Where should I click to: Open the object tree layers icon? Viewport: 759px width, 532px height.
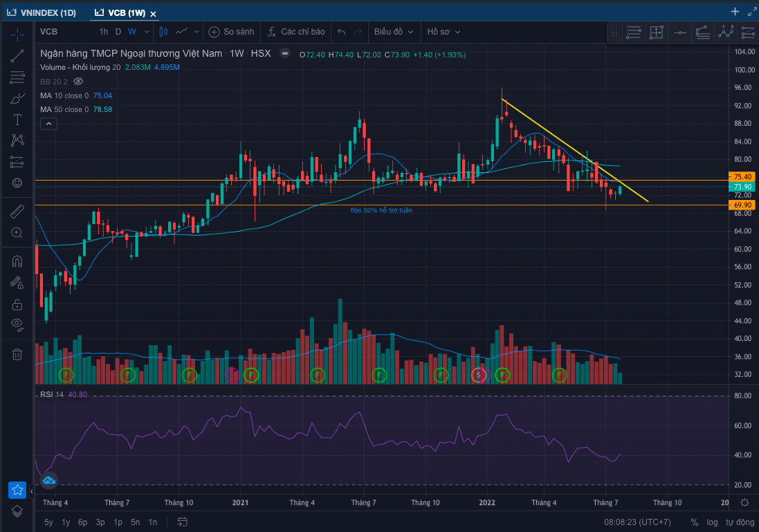point(17,511)
